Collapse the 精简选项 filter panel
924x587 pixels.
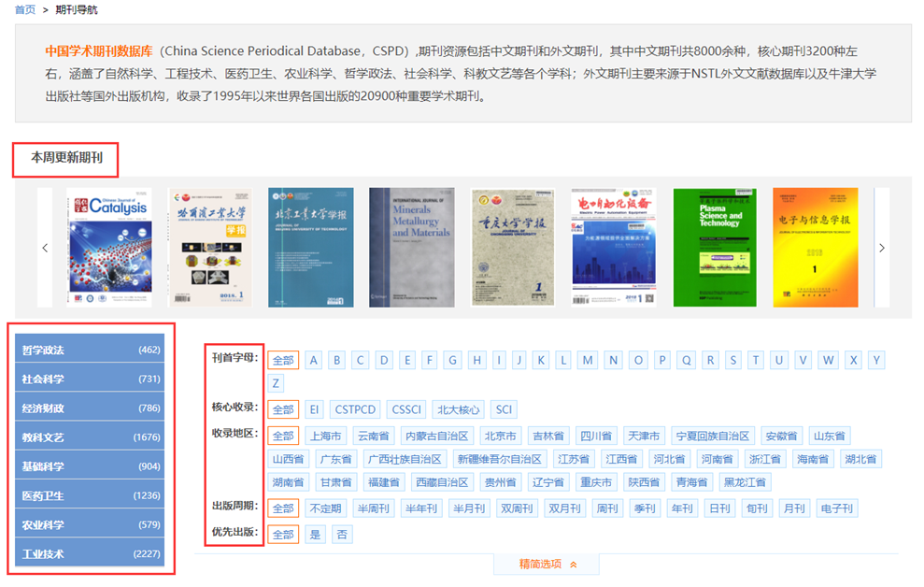[546, 566]
